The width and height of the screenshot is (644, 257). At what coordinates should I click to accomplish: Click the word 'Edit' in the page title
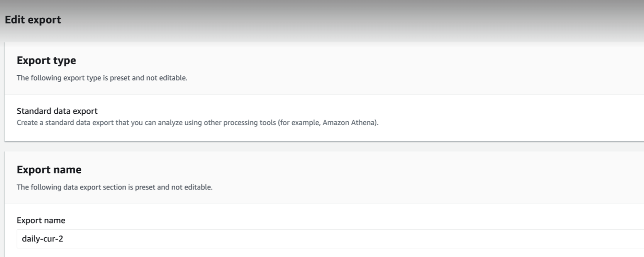click(15, 20)
